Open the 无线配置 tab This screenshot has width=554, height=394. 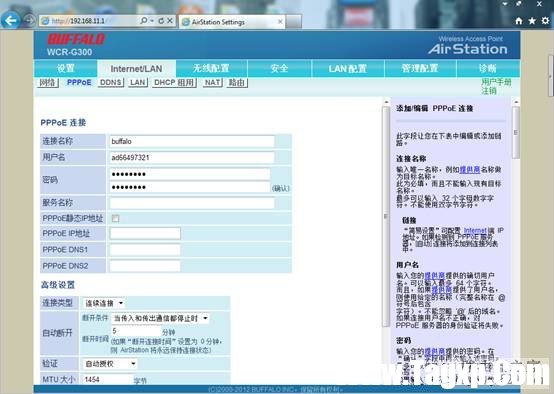point(211,68)
